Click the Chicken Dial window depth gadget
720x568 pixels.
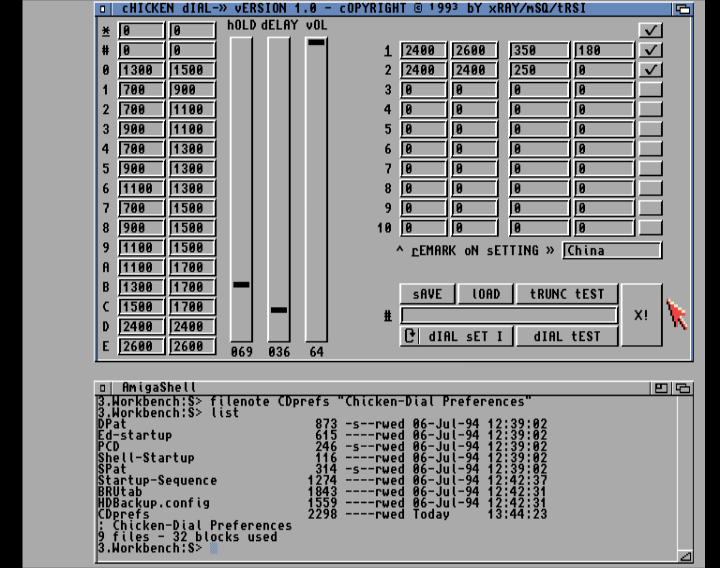pyautogui.click(x=682, y=8)
